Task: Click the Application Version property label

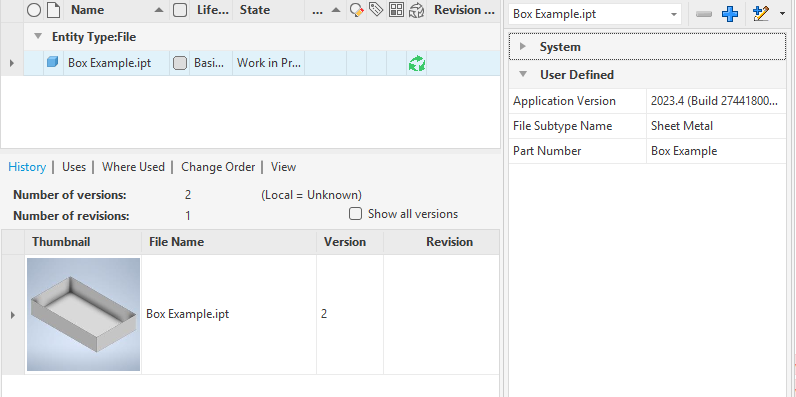Action: (564, 101)
